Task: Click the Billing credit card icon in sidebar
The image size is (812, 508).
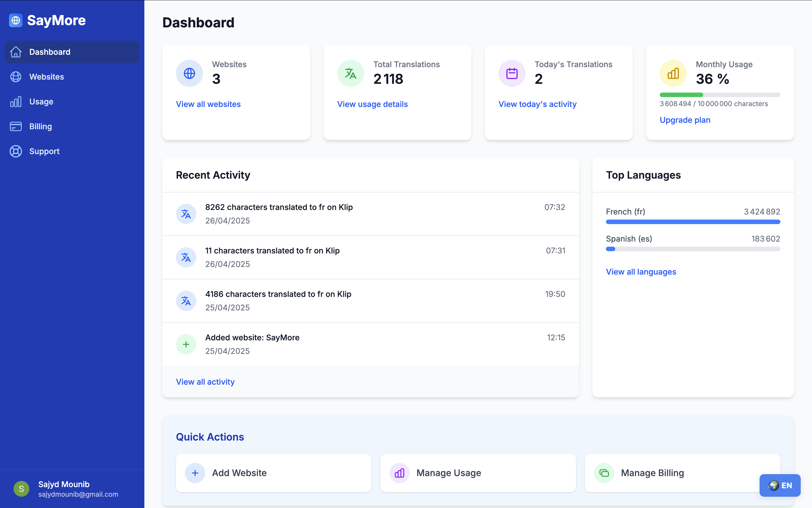Action: pos(16,126)
